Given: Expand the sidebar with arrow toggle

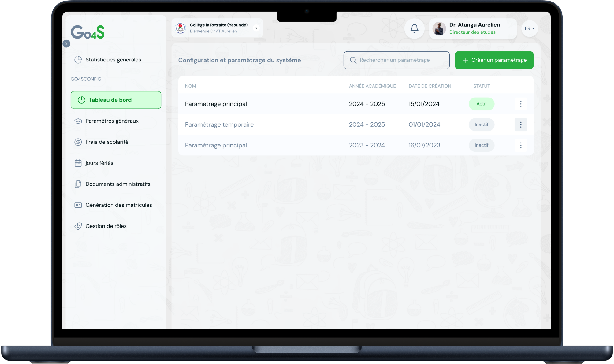Looking at the screenshot, I should [66, 44].
